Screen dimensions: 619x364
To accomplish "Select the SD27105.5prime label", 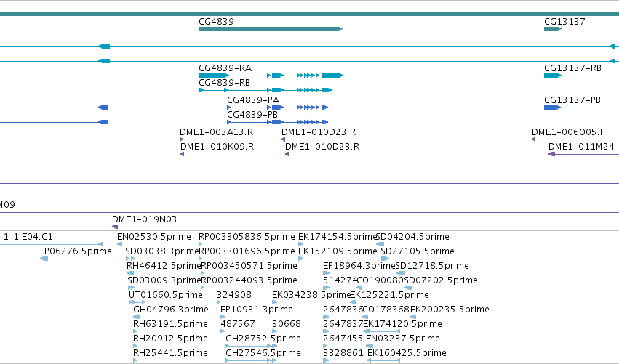I will pos(418,251).
